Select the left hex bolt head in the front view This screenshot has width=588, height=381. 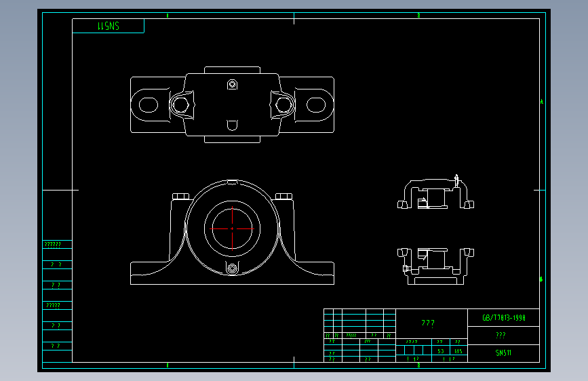pos(181,197)
